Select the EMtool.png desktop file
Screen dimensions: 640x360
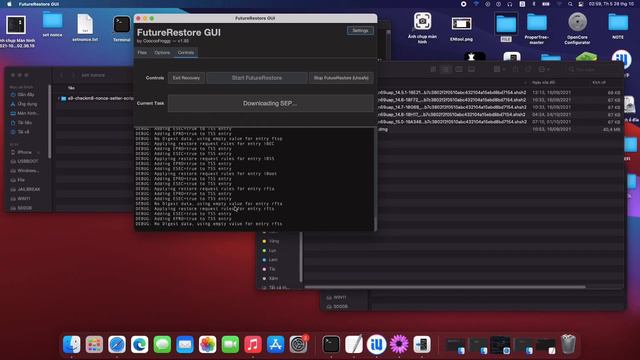coord(462,29)
